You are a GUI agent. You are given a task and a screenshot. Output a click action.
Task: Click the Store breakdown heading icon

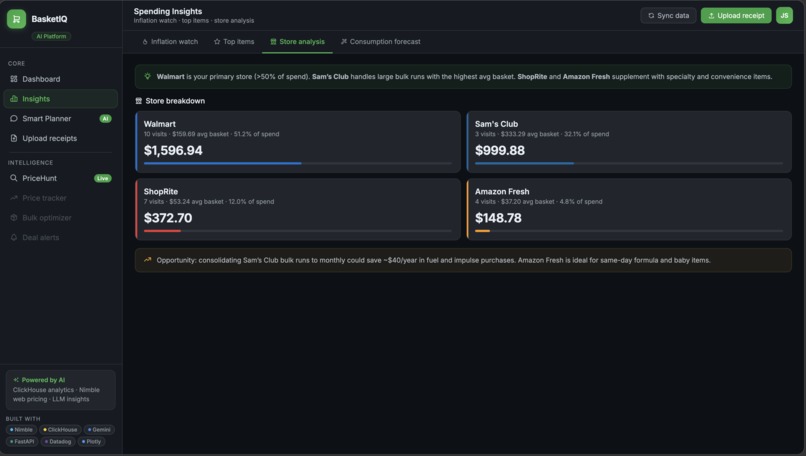139,101
